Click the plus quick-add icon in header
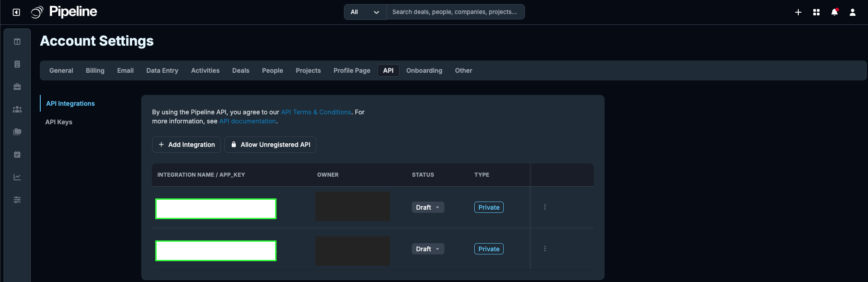The width and height of the screenshot is (868, 282). pos(798,12)
